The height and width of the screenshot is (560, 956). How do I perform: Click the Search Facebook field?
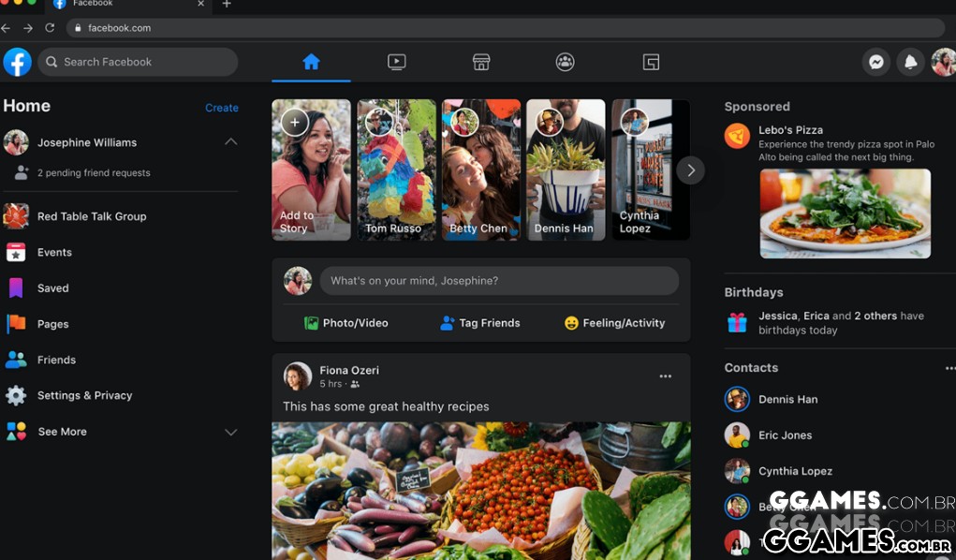[139, 62]
